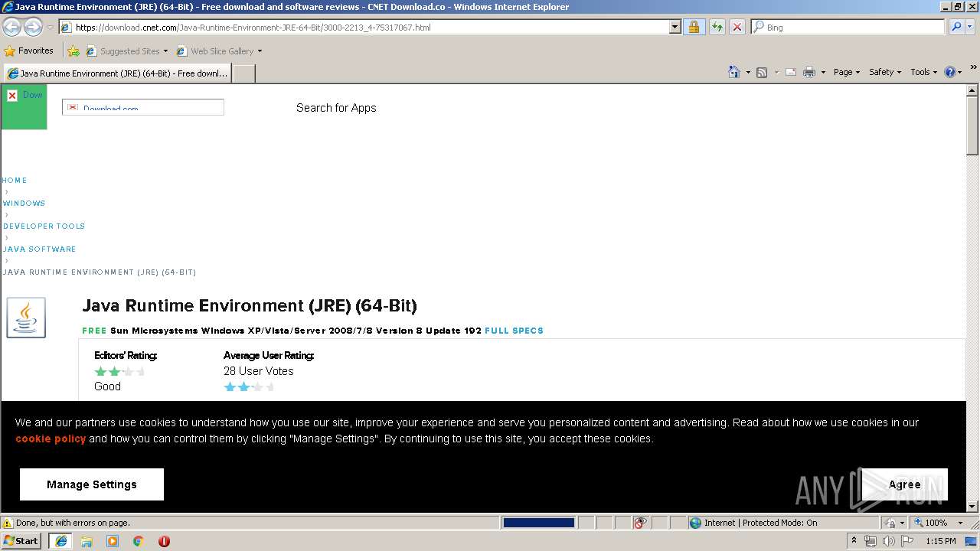The width and height of the screenshot is (980, 551).
Task: Select the Java Runtime Environment browser tab
Action: click(x=117, y=73)
